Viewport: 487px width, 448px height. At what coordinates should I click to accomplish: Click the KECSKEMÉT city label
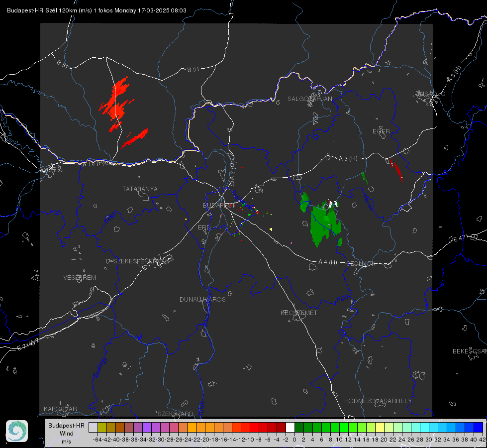coord(299,313)
